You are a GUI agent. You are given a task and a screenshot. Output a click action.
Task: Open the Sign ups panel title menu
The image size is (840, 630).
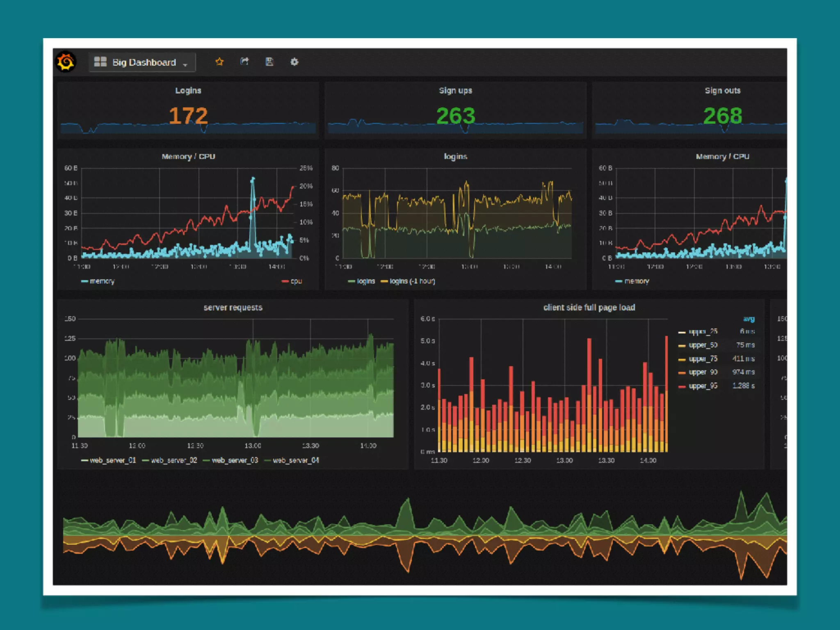click(x=455, y=91)
